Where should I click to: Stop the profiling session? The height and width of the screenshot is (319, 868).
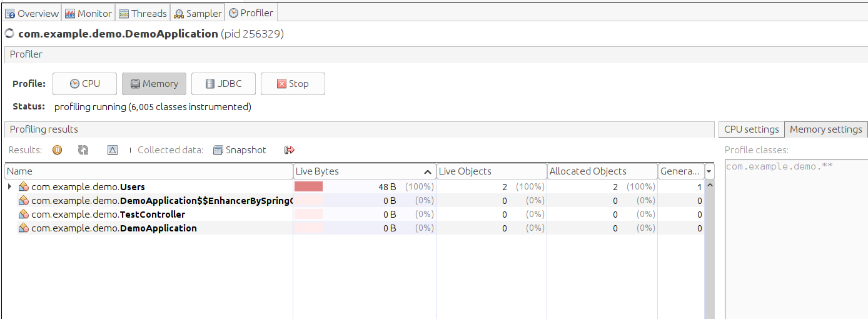293,84
